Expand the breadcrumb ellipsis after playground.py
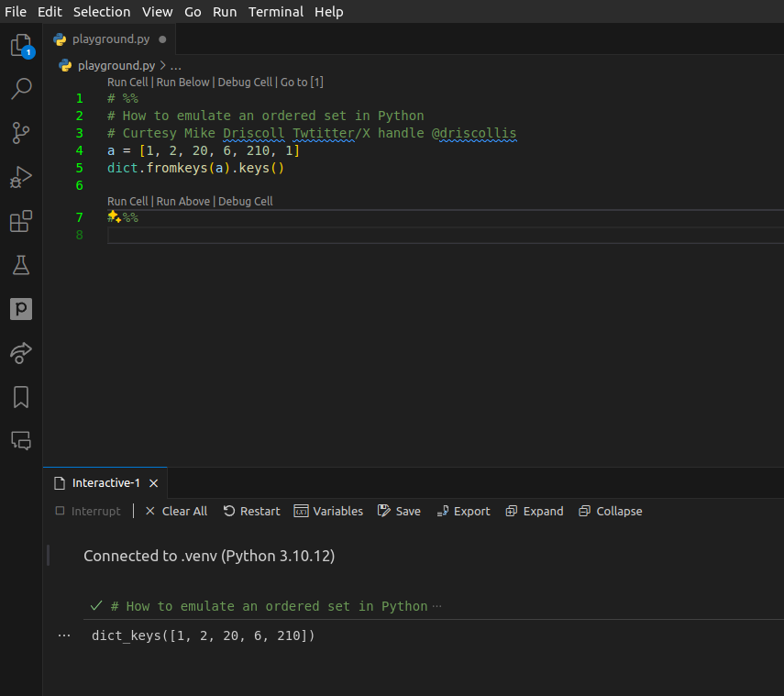784x696 pixels. click(x=174, y=66)
